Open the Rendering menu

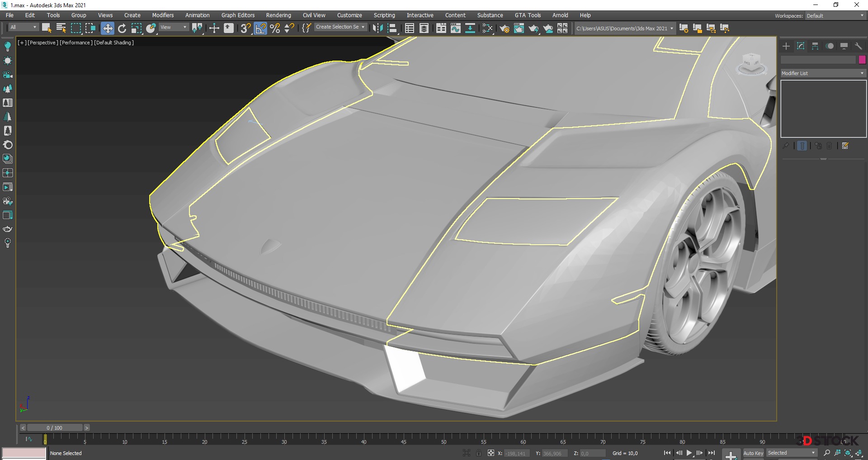pos(278,15)
